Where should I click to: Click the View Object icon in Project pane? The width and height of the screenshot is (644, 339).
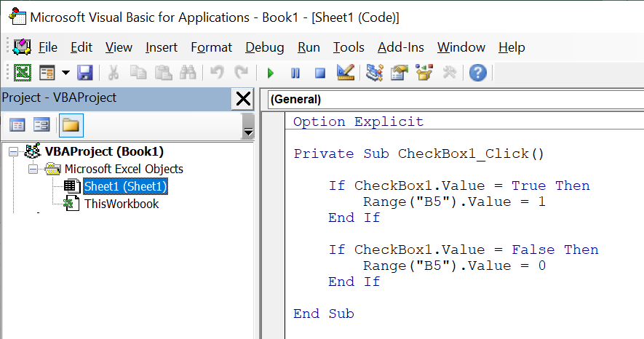pyautogui.click(x=41, y=125)
